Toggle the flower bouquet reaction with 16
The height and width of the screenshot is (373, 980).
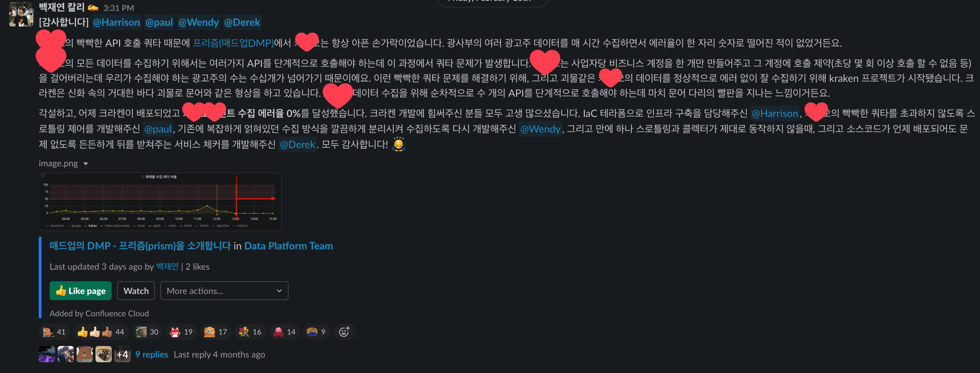tap(250, 332)
